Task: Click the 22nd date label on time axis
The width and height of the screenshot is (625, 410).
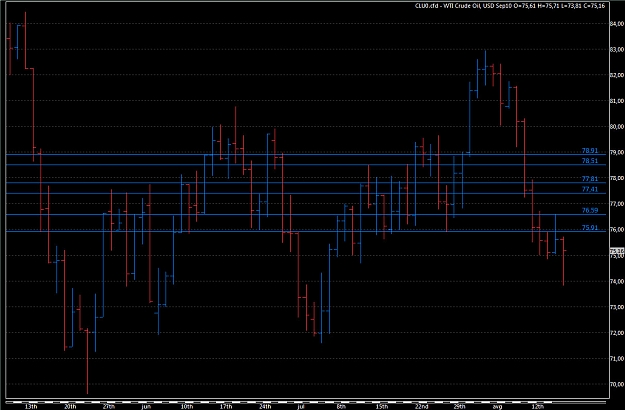Action: [421, 406]
